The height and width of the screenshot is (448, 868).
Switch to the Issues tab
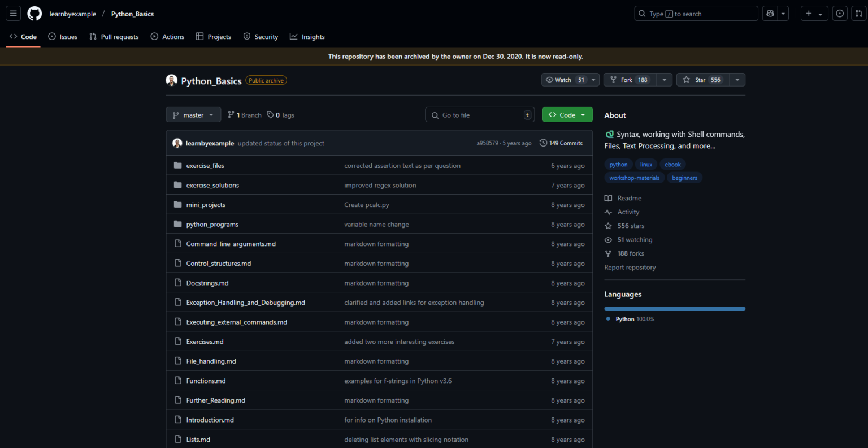[x=63, y=36]
